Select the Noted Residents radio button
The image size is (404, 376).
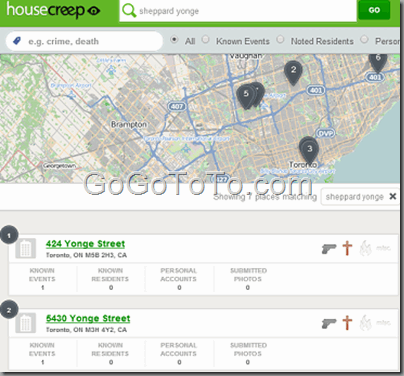tap(280, 39)
